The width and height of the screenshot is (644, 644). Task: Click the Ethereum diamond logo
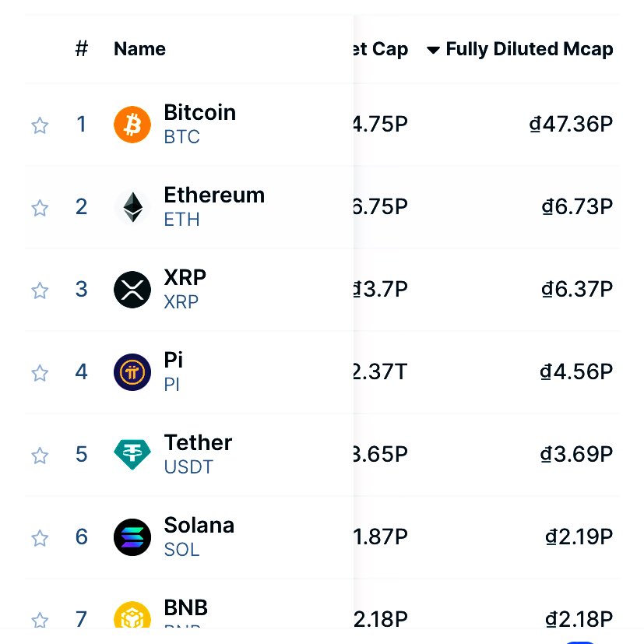coord(132,207)
